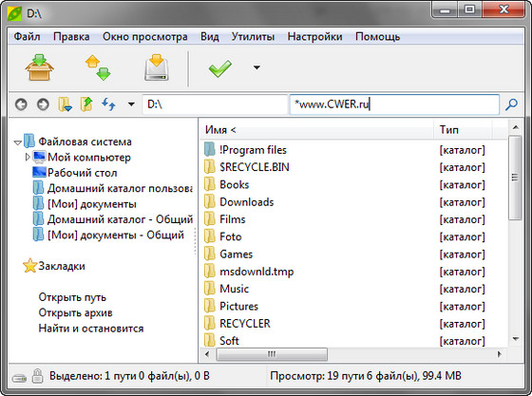Open the Утилиты menu

coord(253,37)
